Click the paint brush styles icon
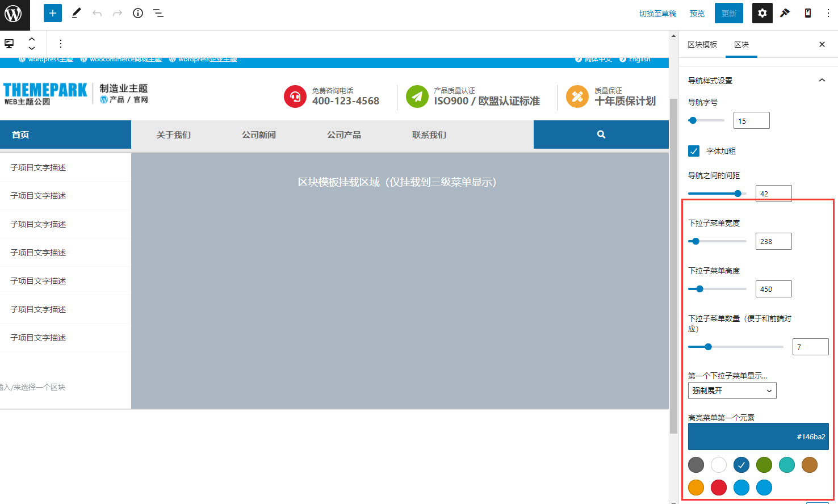 pos(785,12)
